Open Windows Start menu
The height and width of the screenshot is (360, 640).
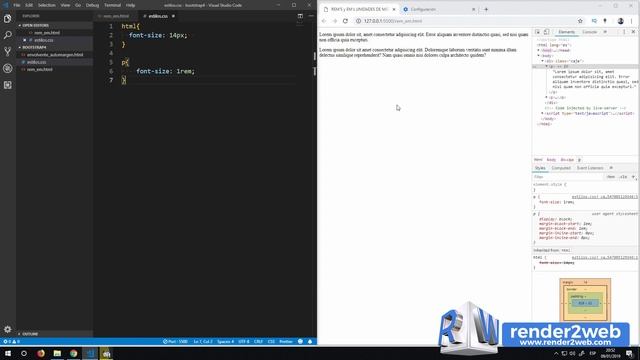8,353
